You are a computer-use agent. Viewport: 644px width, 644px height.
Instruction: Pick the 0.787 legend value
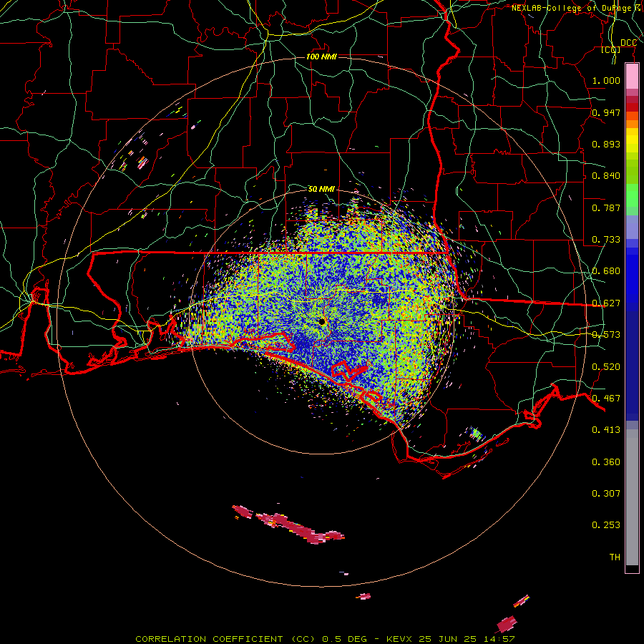pos(606,208)
